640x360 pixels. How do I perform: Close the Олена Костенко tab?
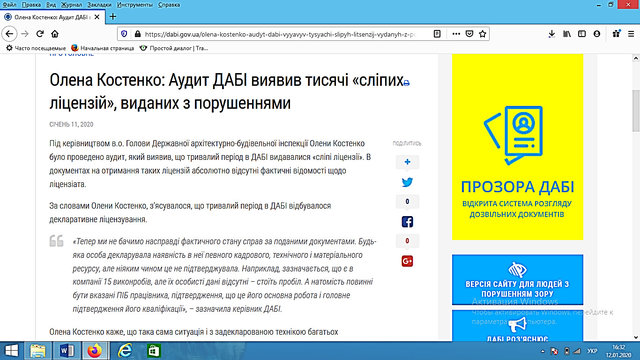click(97, 17)
